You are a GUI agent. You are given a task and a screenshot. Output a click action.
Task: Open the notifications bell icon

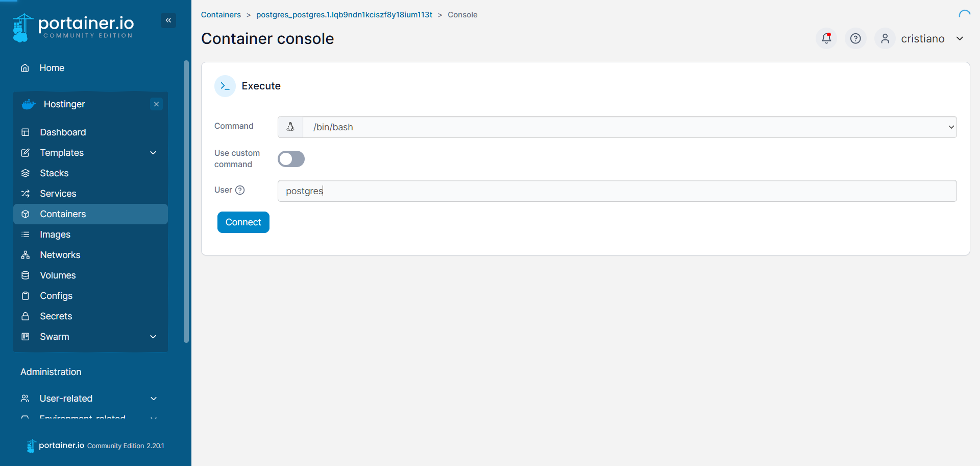click(x=826, y=38)
